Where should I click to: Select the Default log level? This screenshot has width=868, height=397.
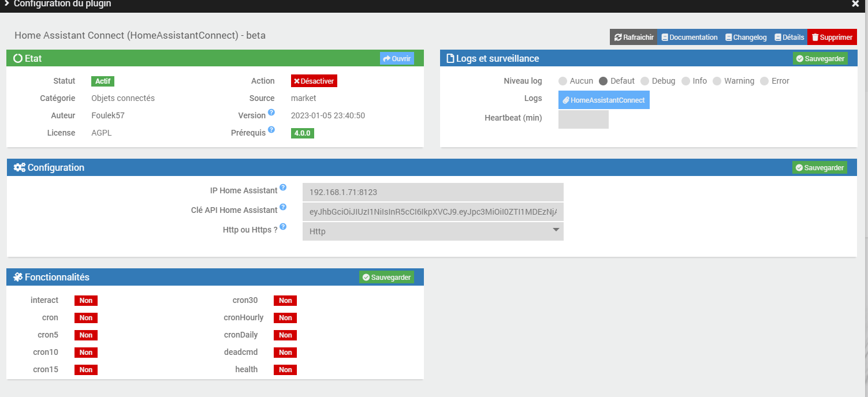(603, 81)
